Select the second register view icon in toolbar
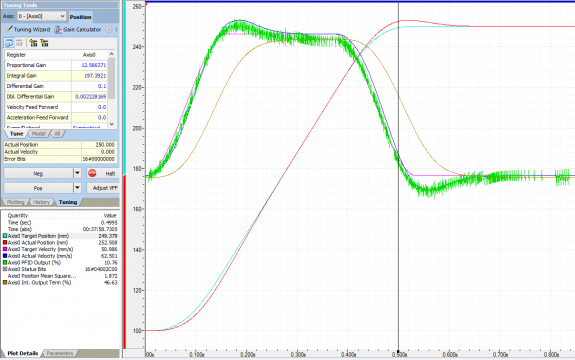 [x=19, y=43]
